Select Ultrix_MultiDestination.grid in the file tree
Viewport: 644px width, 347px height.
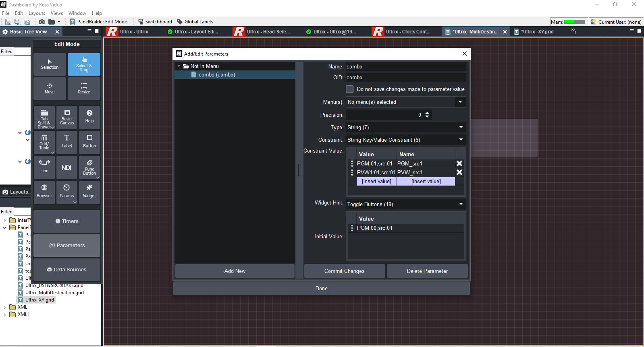pyautogui.click(x=54, y=293)
